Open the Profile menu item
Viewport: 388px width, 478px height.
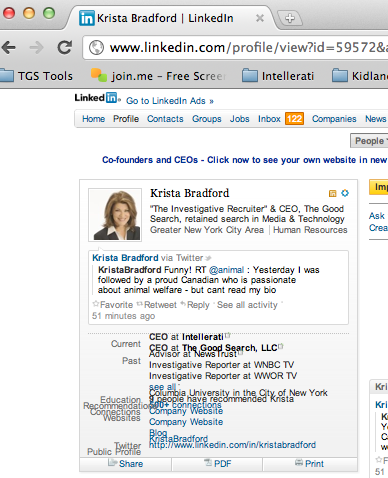point(126,119)
